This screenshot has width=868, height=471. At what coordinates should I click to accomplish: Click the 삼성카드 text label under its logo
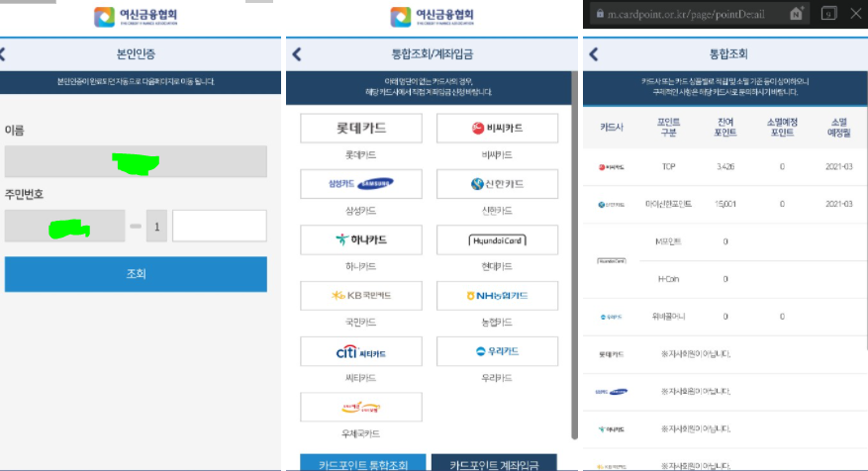click(361, 211)
